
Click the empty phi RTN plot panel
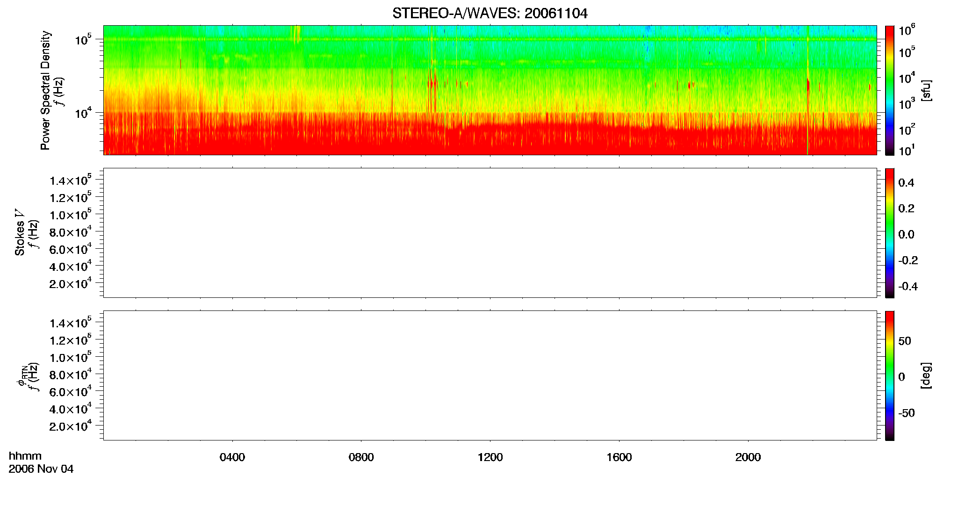coord(490,375)
